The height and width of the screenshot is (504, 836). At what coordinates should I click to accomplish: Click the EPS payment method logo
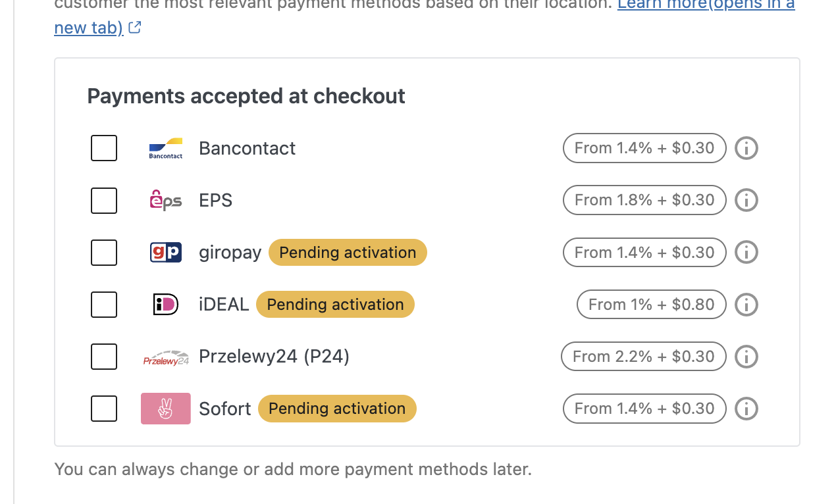pos(165,200)
